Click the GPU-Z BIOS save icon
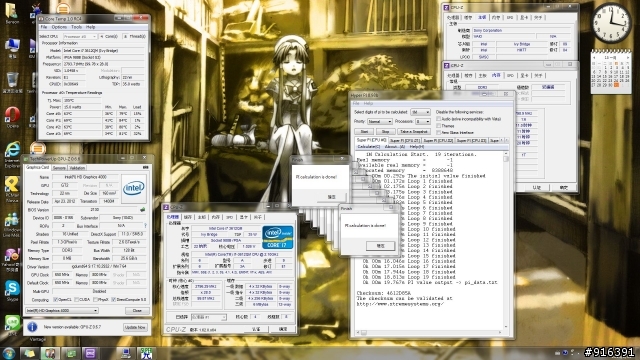 point(142,210)
